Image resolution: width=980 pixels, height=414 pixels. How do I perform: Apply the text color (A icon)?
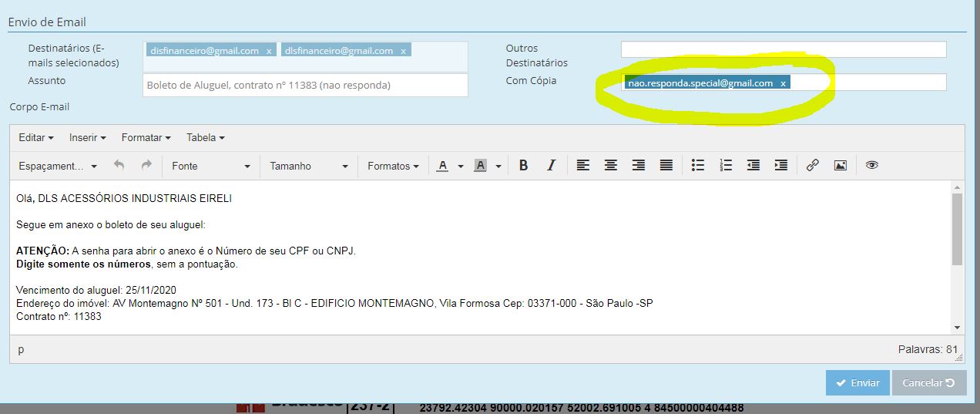[x=442, y=166]
